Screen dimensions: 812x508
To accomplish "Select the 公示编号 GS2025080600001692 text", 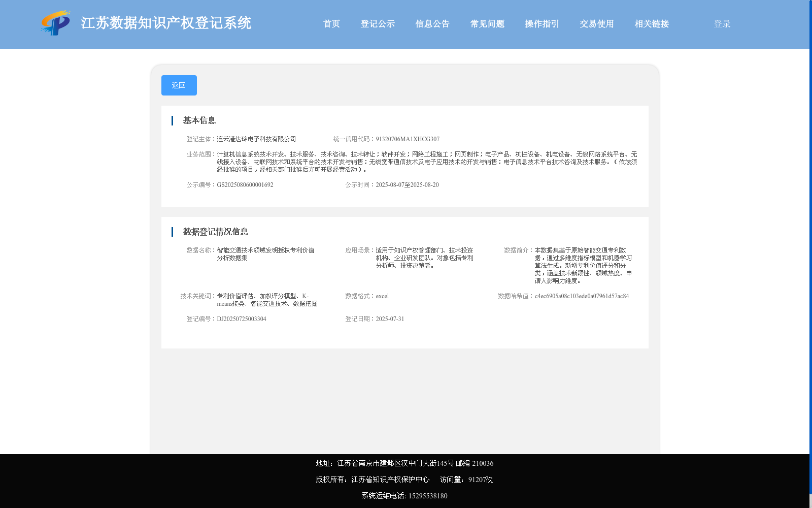I will (x=245, y=184).
